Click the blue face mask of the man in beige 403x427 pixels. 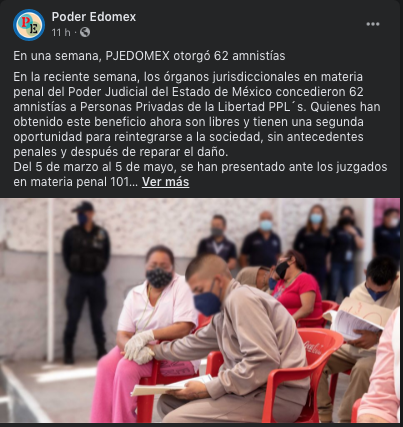coord(207,303)
